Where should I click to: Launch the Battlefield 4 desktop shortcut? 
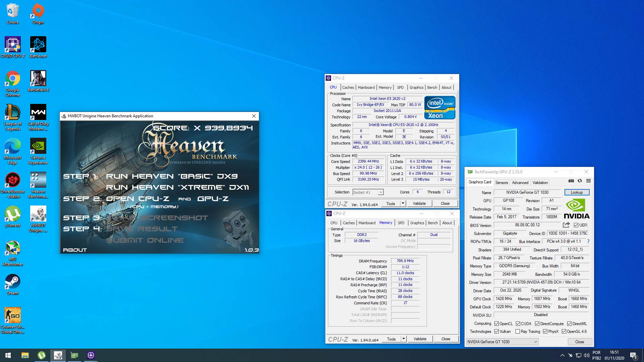38,81
